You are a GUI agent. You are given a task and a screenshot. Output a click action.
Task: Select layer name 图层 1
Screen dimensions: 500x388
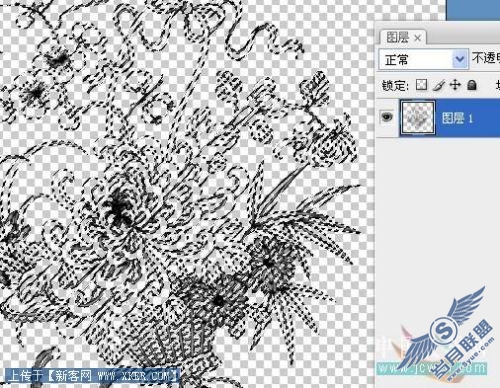[457, 118]
